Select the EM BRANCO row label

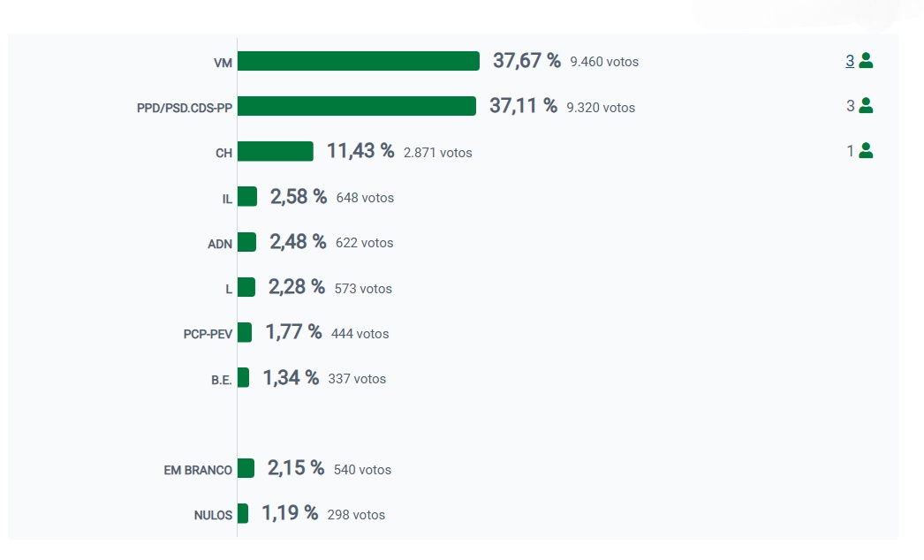tap(198, 470)
